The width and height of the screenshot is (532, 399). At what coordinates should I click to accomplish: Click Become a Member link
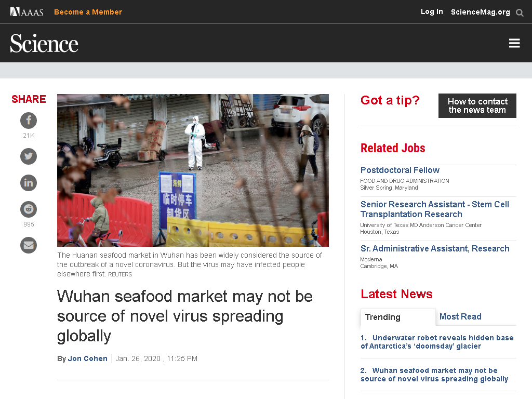tap(88, 12)
